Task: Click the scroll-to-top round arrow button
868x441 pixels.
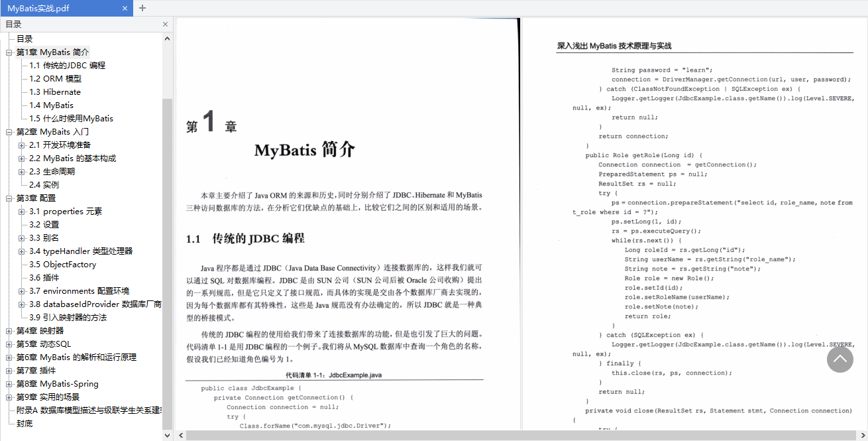Action: [840, 359]
